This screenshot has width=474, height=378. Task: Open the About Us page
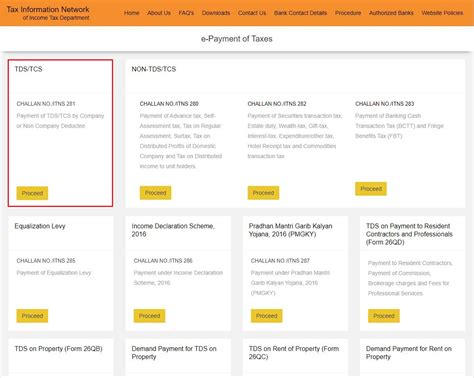[159, 13]
